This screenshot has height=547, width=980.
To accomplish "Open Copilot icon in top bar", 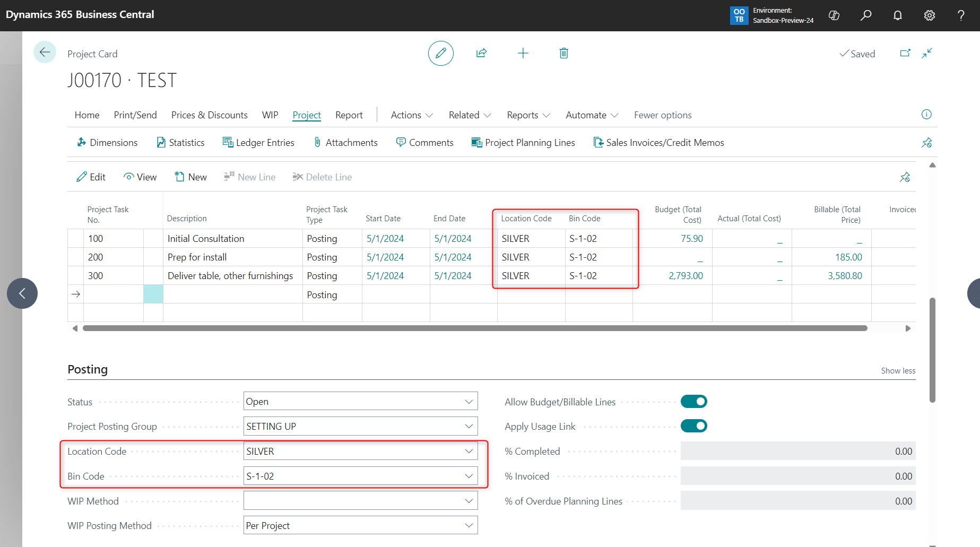I will (834, 15).
